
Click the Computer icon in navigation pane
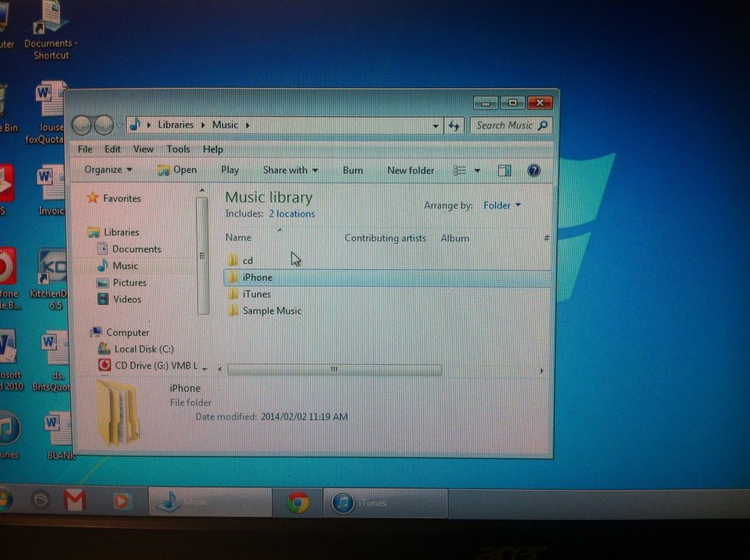(96, 332)
